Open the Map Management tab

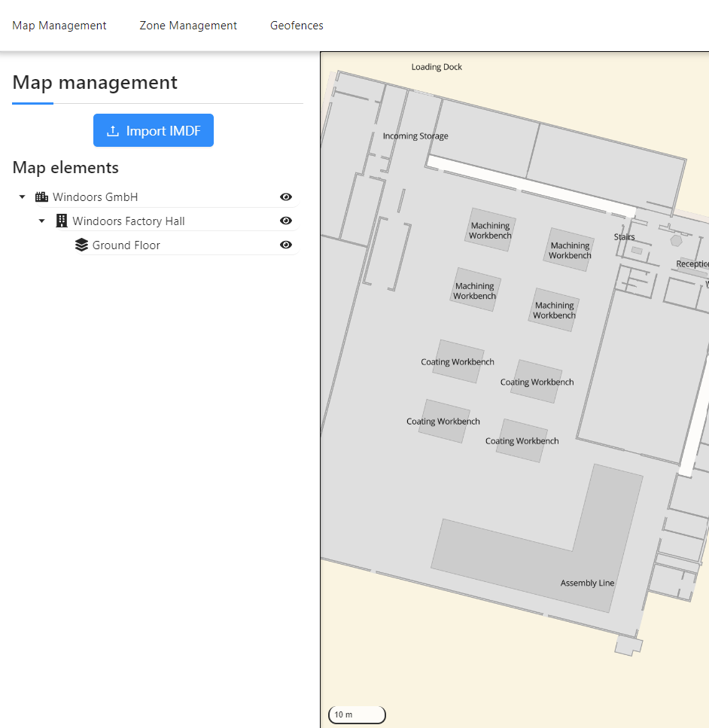(59, 26)
